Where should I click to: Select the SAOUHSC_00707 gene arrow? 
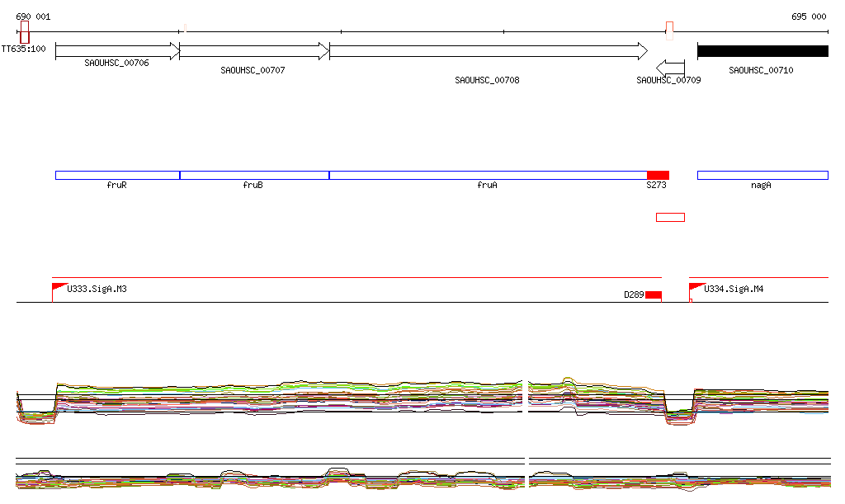[x=253, y=51]
